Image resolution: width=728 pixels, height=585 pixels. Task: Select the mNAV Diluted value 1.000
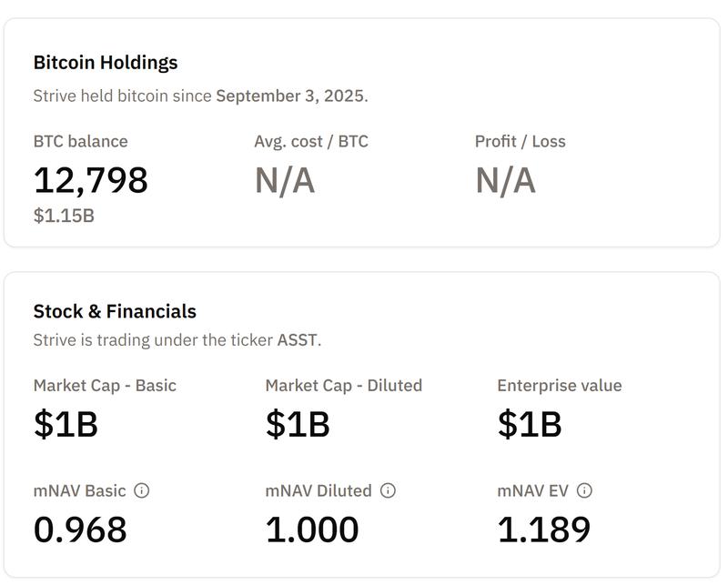coord(311,529)
